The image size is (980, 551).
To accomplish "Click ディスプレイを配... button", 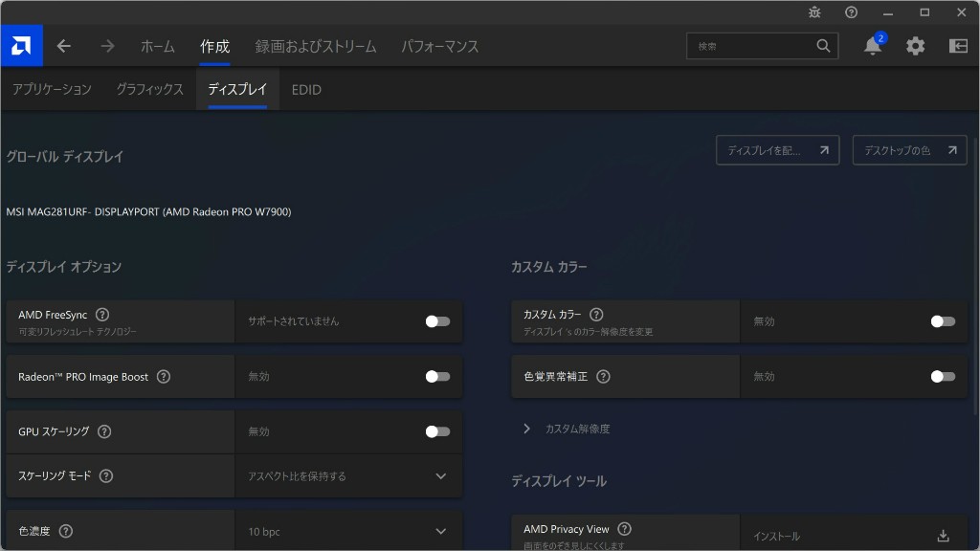I will pos(777,150).
